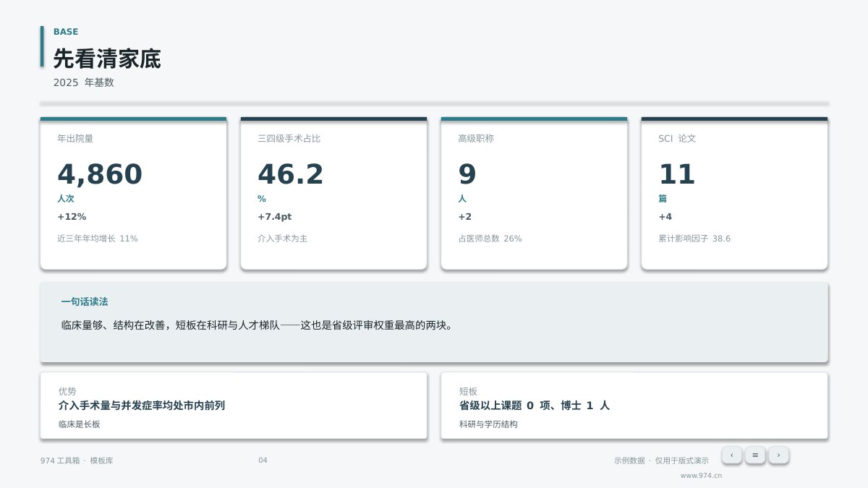
Task: Select the note 近三年年均增长 11%
Action: 98,239
